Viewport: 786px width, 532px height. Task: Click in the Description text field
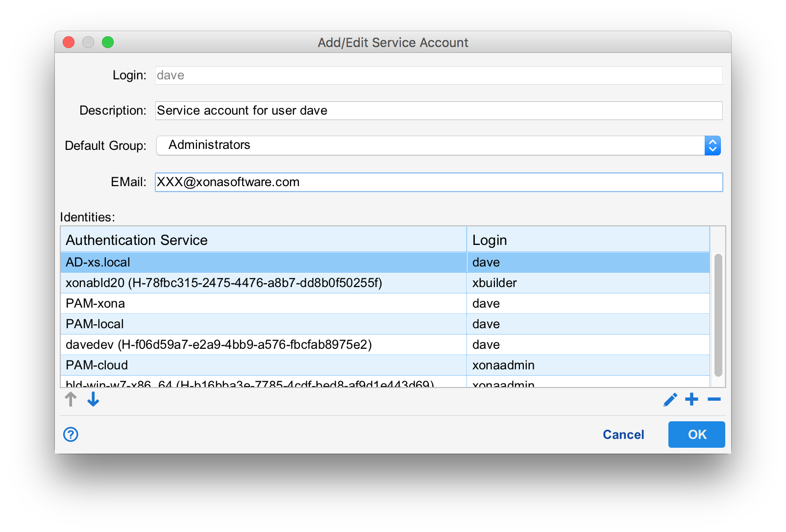pos(438,111)
